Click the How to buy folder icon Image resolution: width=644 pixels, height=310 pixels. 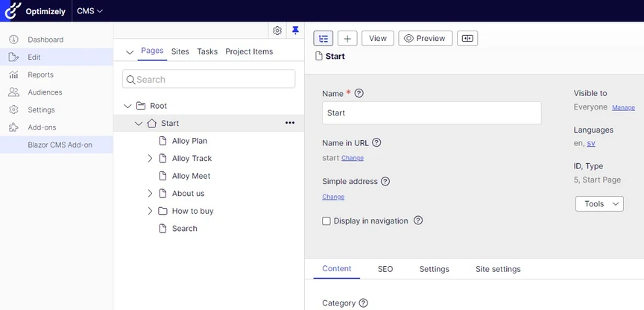(163, 211)
